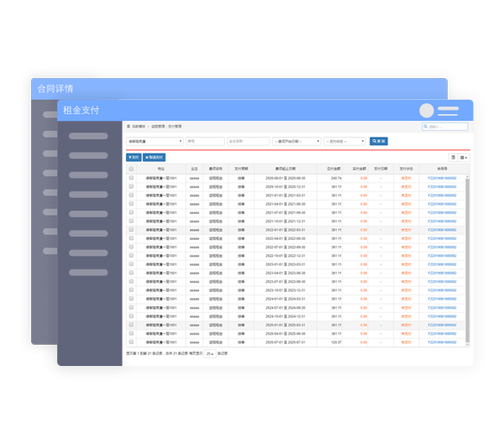Change the rows-per-page 25 dropdown
504x423 pixels.
209,353
